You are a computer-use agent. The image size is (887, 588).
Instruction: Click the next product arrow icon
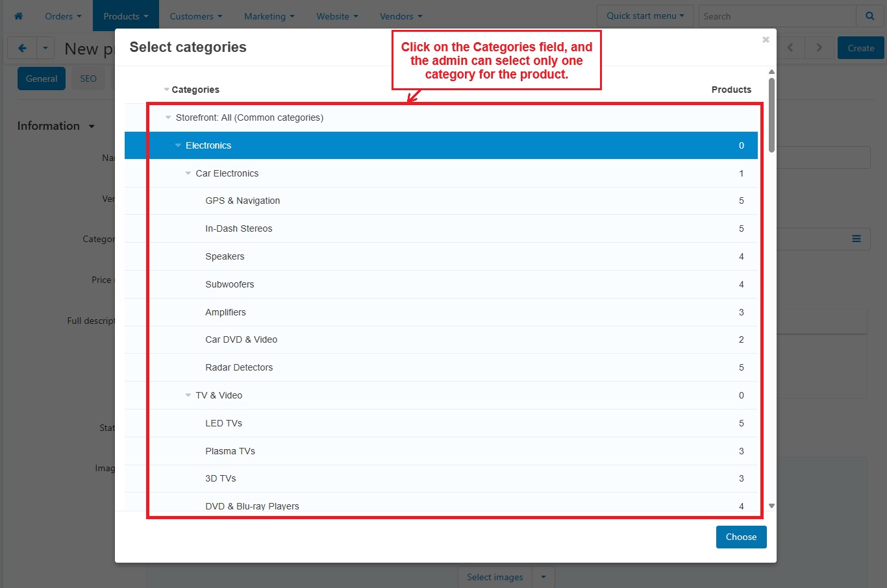coord(819,48)
